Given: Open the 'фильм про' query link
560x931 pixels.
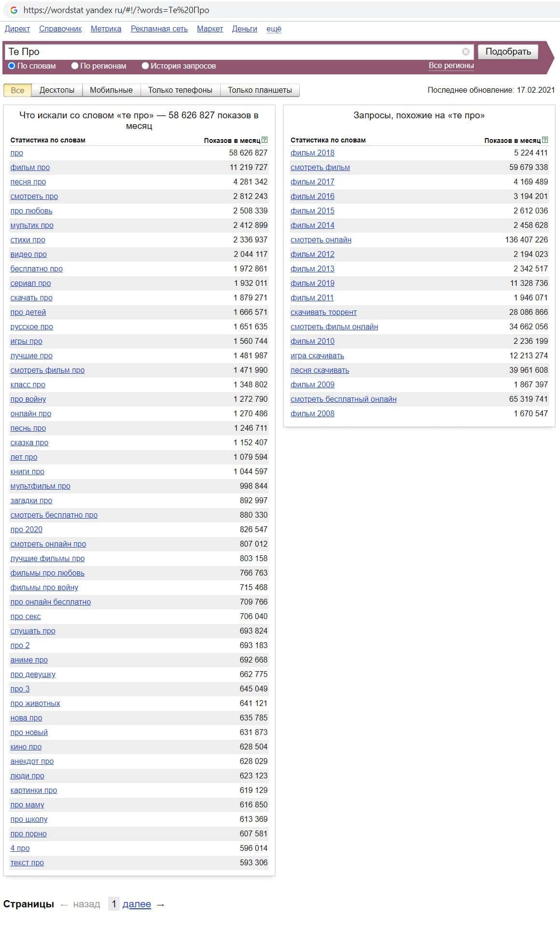Looking at the screenshot, I should [30, 168].
